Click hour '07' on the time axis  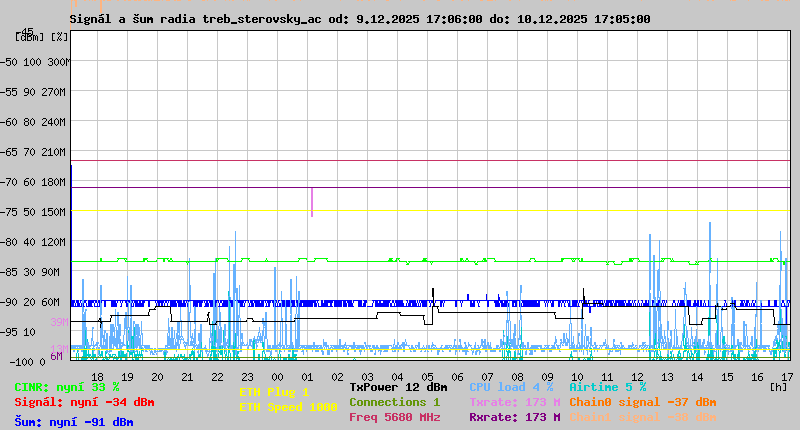tap(487, 377)
